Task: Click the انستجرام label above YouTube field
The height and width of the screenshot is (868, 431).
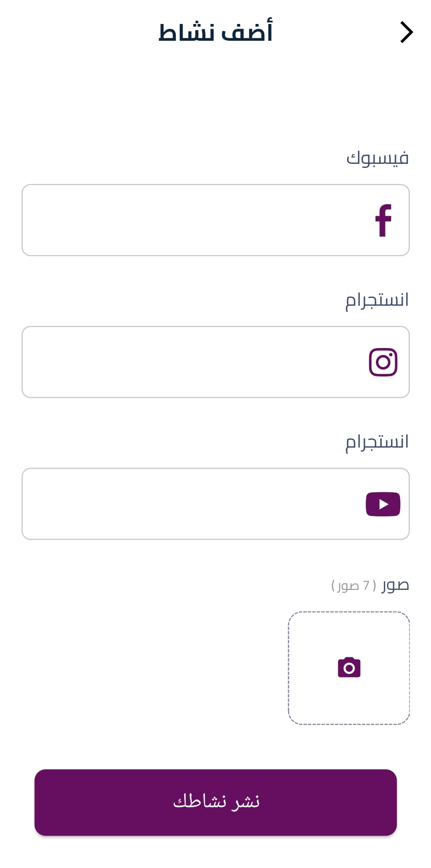Action: [x=377, y=442]
